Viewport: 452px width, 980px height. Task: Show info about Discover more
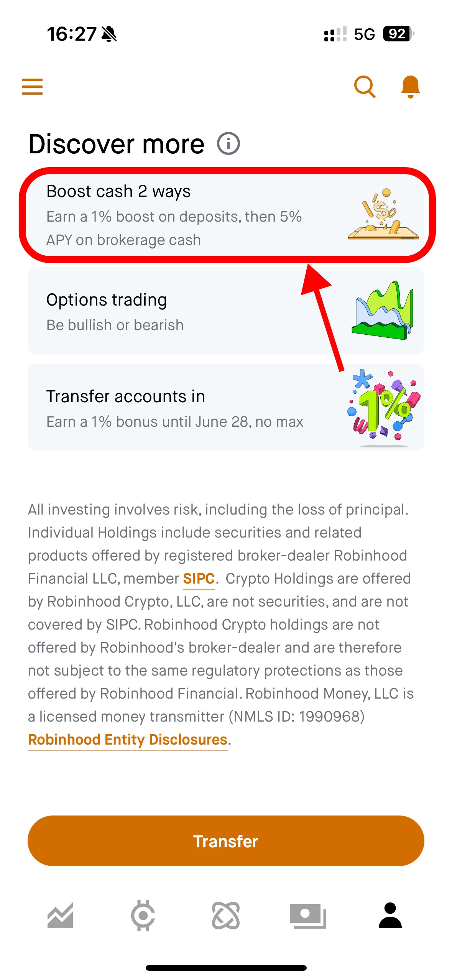[228, 144]
